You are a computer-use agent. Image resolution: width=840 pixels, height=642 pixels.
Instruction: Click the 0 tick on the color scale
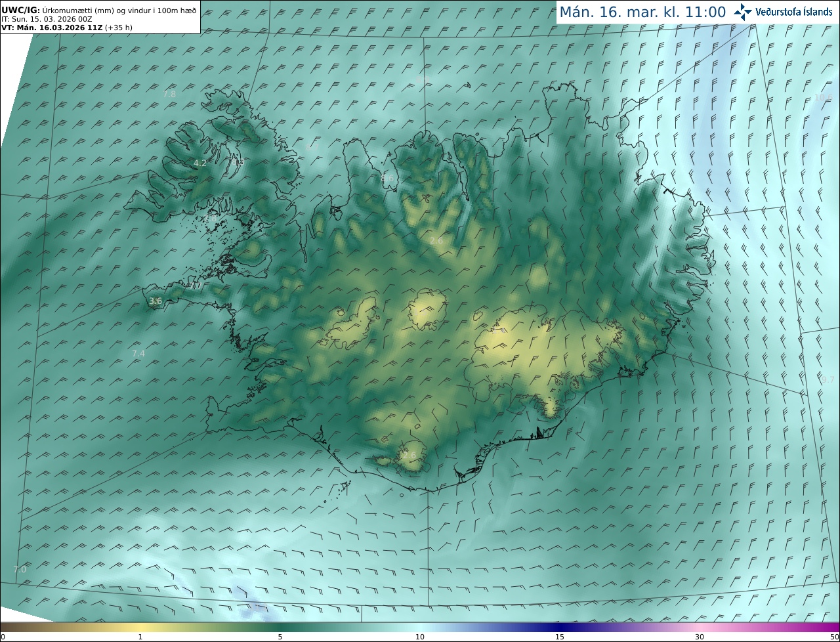pyautogui.click(x=2, y=637)
